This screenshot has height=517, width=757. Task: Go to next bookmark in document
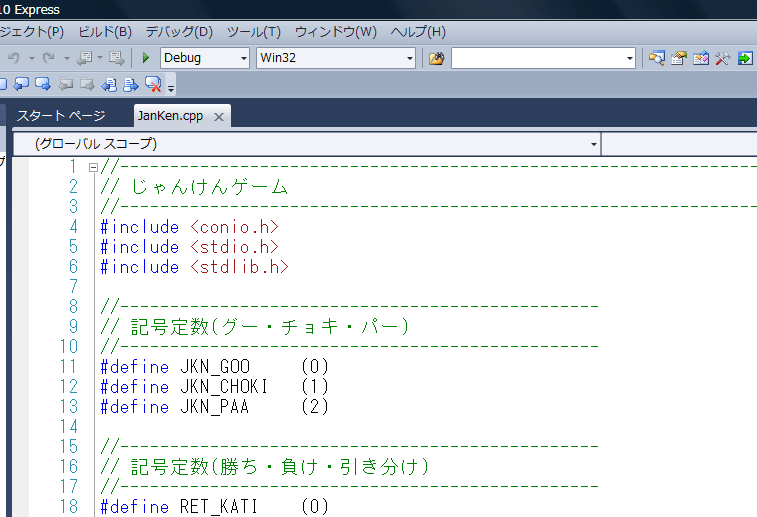point(131,84)
